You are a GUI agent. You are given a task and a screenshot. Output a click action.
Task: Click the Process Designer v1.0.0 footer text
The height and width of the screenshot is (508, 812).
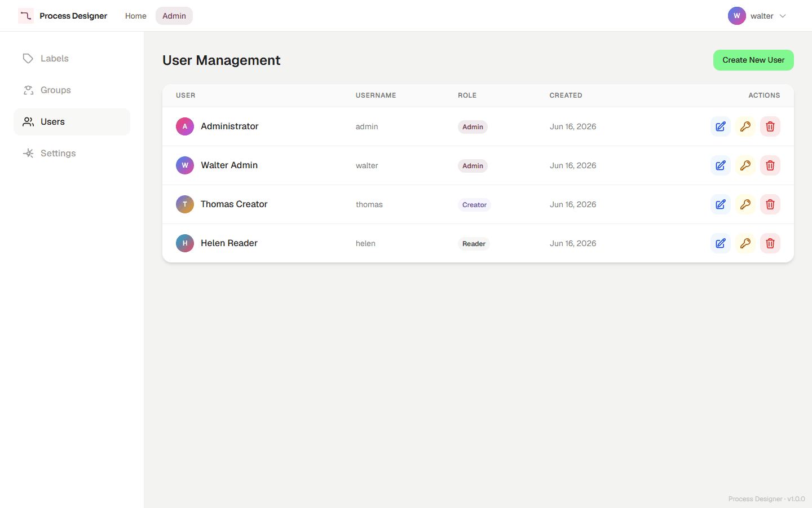766,499
